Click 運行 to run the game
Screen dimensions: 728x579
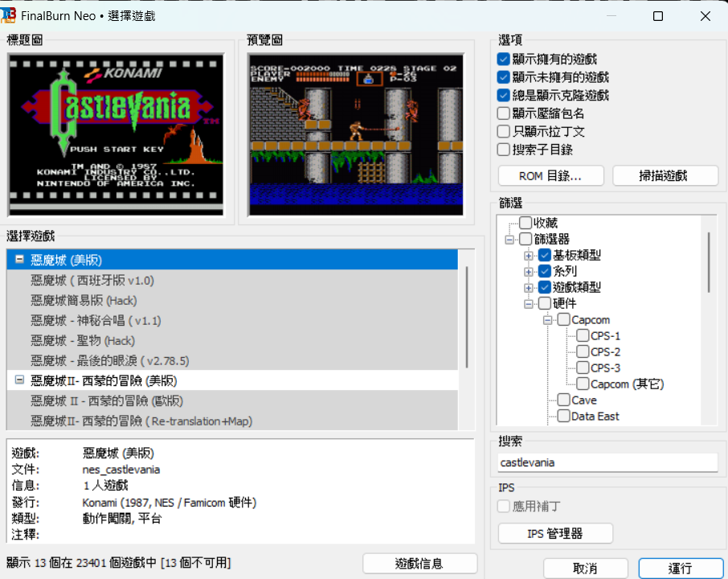[680, 569]
